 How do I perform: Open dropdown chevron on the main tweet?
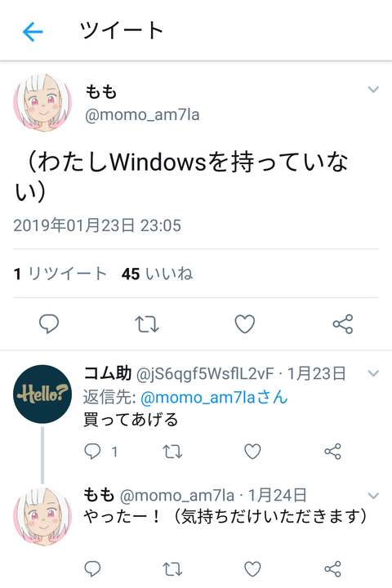[373, 89]
